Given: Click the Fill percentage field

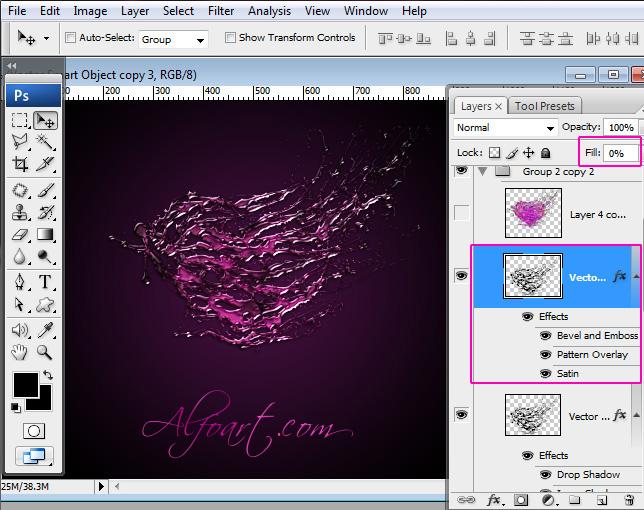Looking at the screenshot, I should (x=620, y=153).
